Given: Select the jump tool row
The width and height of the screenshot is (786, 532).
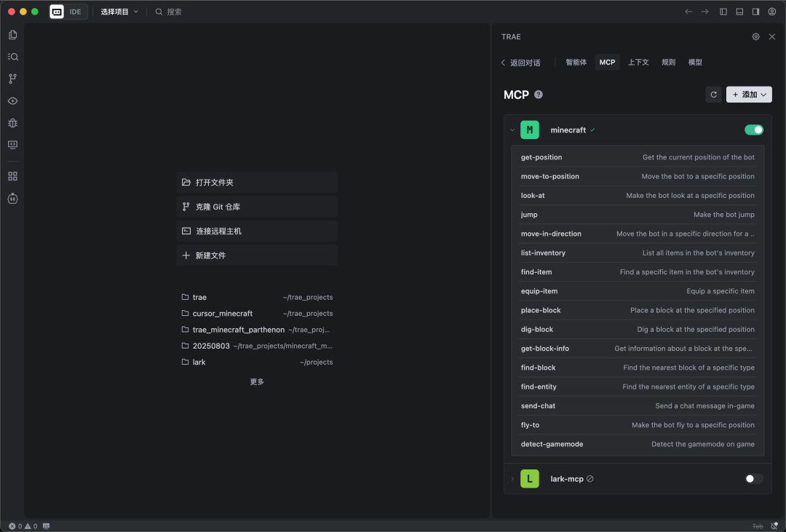Looking at the screenshot, I should (x=638, y=215).
